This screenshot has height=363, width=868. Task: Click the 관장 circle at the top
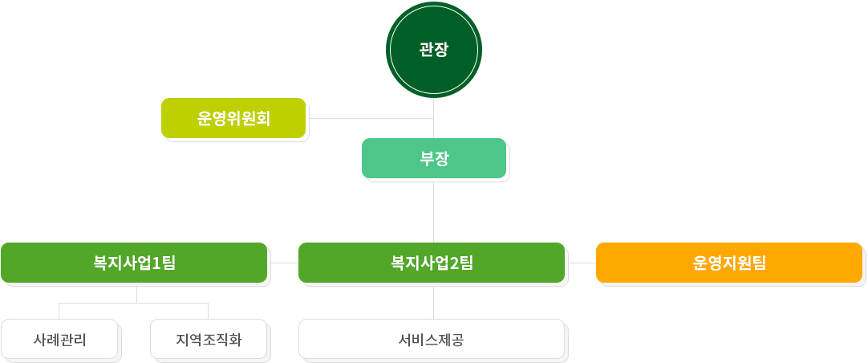(433, 50)
